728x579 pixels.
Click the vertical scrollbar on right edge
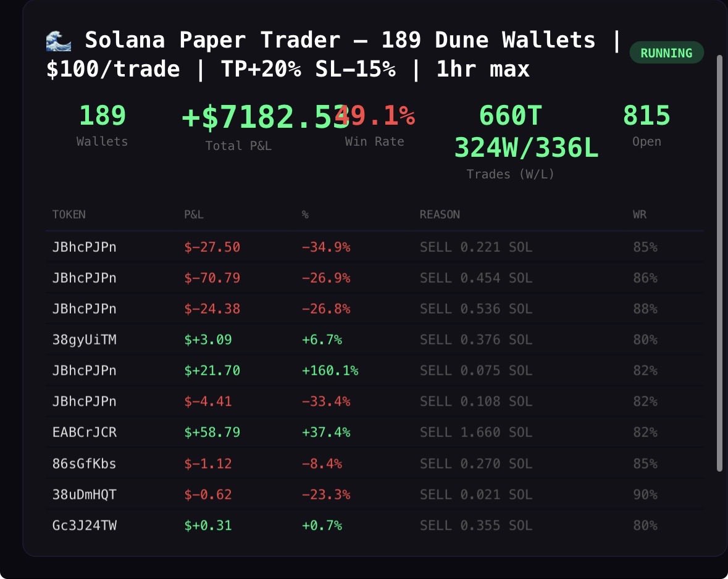(x=719, y=263)
